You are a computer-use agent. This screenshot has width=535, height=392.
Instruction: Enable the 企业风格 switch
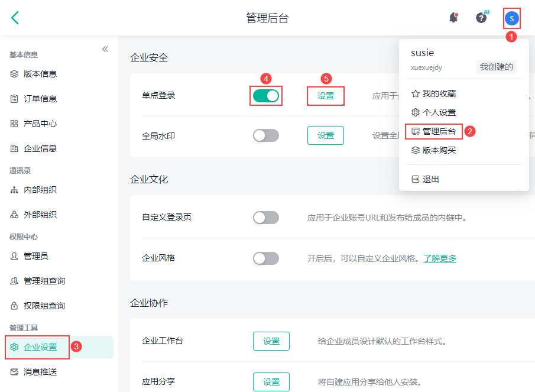tap(266, 258)
